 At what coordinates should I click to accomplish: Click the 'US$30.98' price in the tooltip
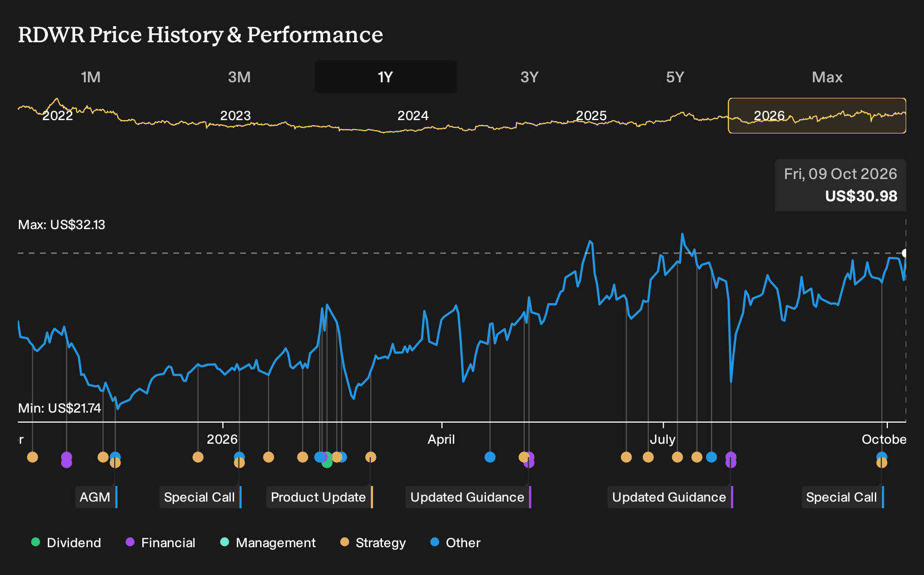(861, 196)
